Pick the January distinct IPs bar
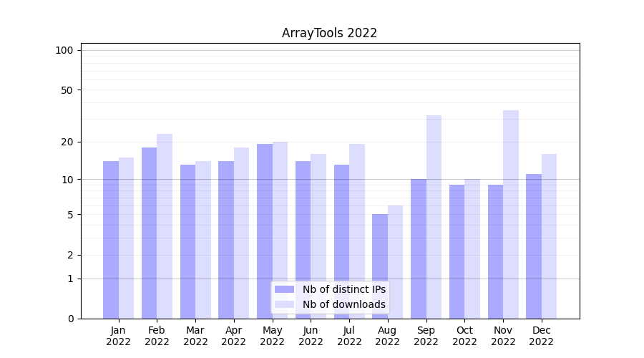Image resolution: width=644 pixels, height=358 pixels. pyautogui.click(x=111, y=240)
